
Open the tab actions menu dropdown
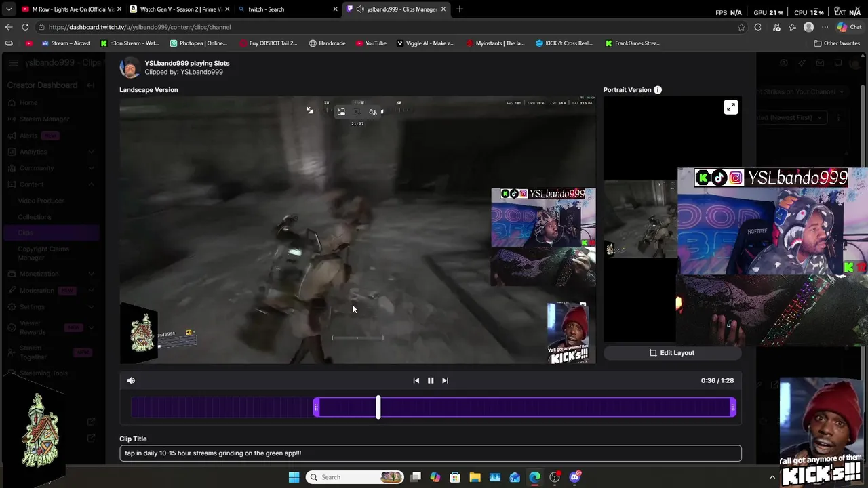coord(8,9)
